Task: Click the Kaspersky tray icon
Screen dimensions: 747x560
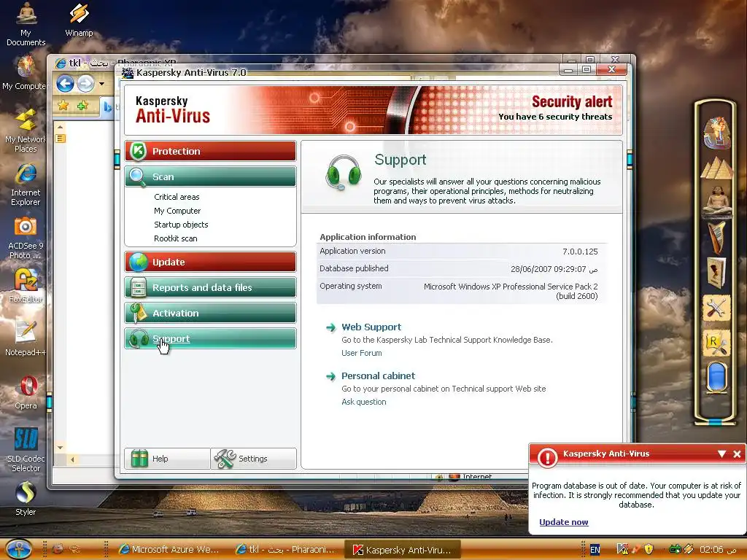Action: [622, 550]
